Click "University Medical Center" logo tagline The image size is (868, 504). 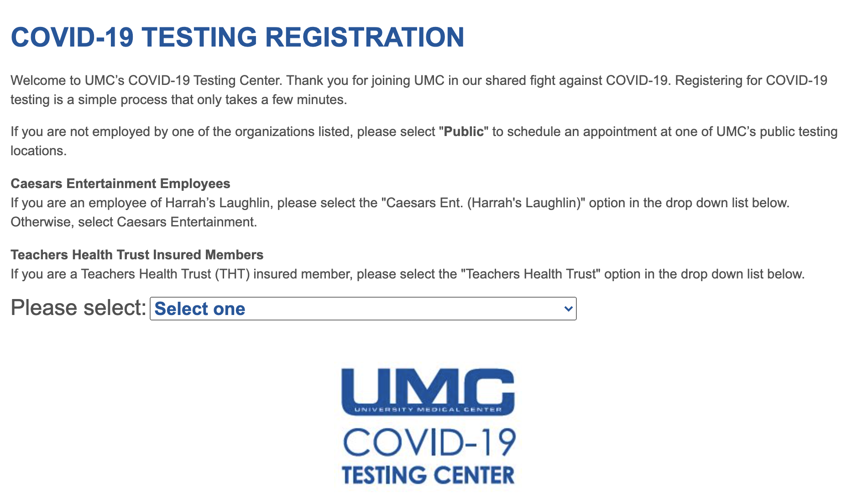(428, 409)
